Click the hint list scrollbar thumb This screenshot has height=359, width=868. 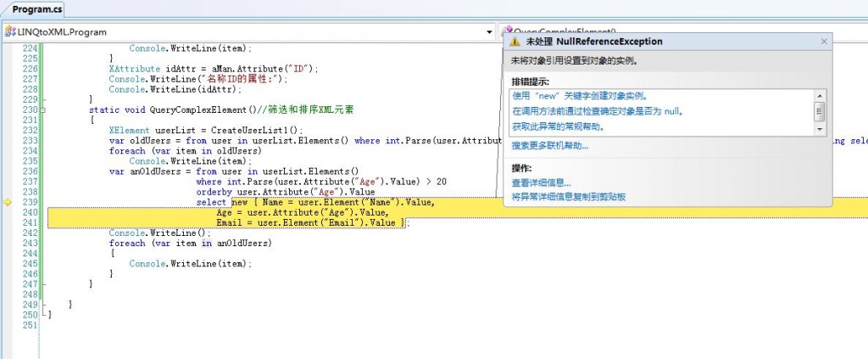tap(820, 111)
